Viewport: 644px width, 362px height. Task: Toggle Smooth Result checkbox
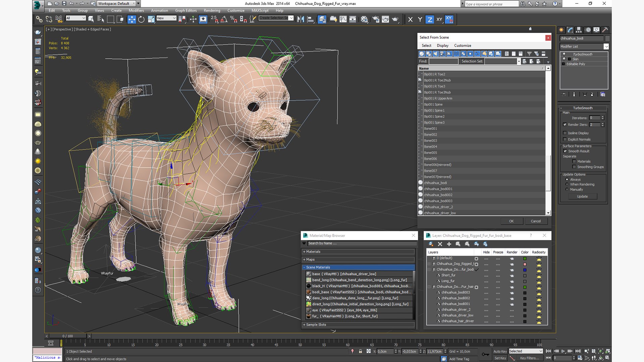[x=565, y=151]
